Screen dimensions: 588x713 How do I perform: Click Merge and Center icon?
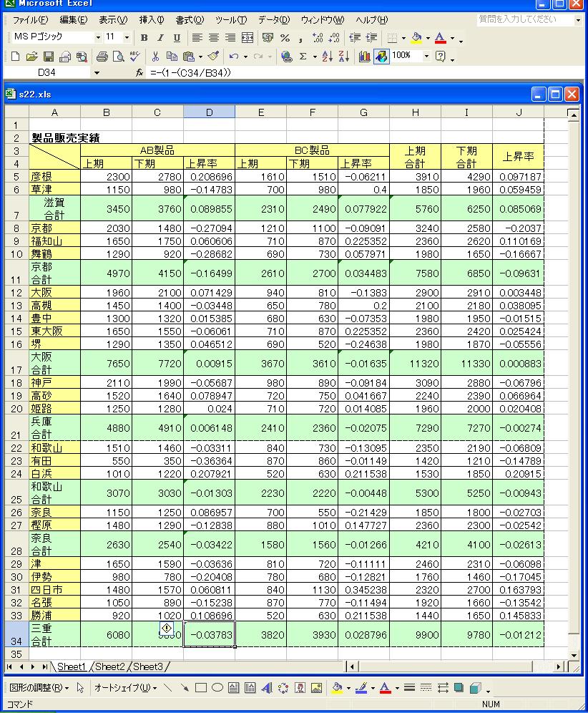(x=248, y=38)
